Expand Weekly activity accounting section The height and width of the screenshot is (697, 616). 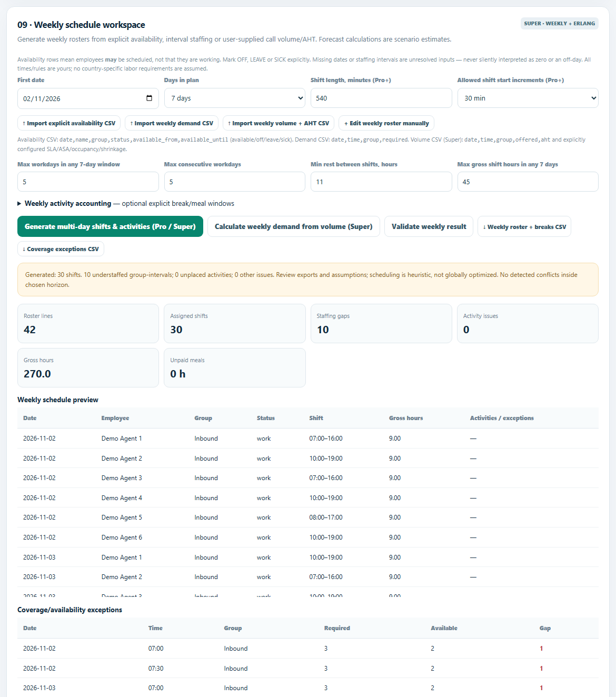click(125, 203)
